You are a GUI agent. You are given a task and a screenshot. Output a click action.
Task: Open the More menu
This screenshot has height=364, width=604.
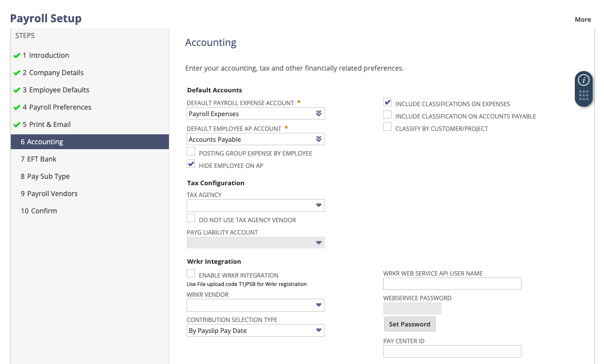point(583,19)
